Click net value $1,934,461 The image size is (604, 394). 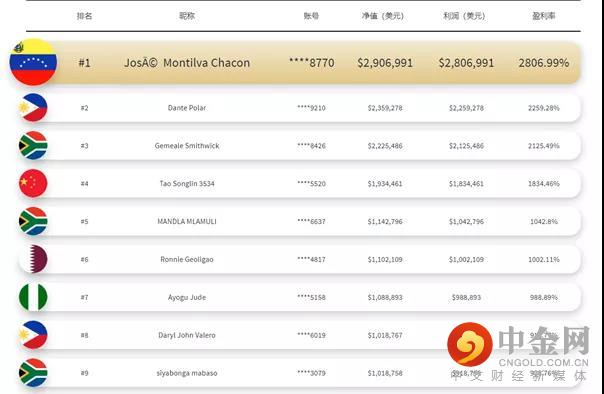pyautogui.click(x=385, y=184)
